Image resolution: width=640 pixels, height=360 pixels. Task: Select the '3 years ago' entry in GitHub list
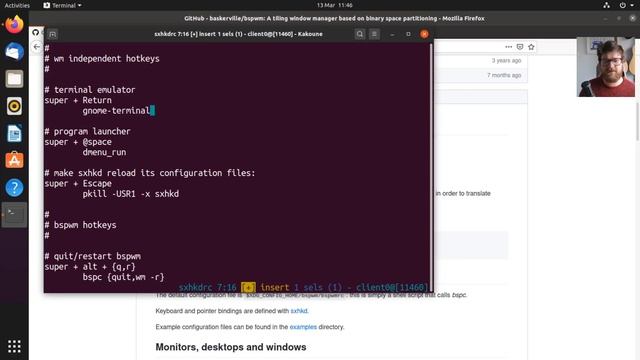click(506, 60)
